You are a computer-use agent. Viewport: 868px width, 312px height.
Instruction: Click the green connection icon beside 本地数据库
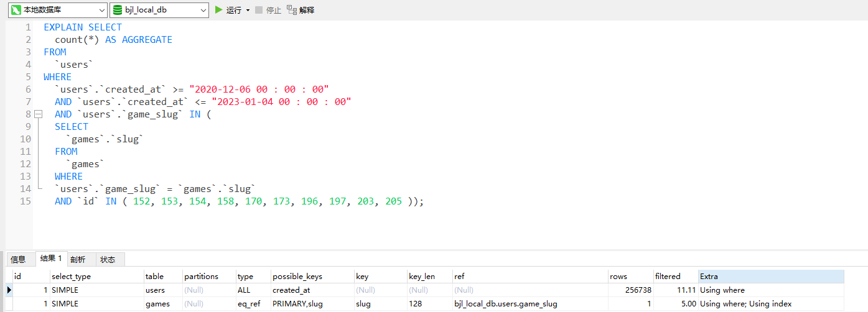pos(16,10)
